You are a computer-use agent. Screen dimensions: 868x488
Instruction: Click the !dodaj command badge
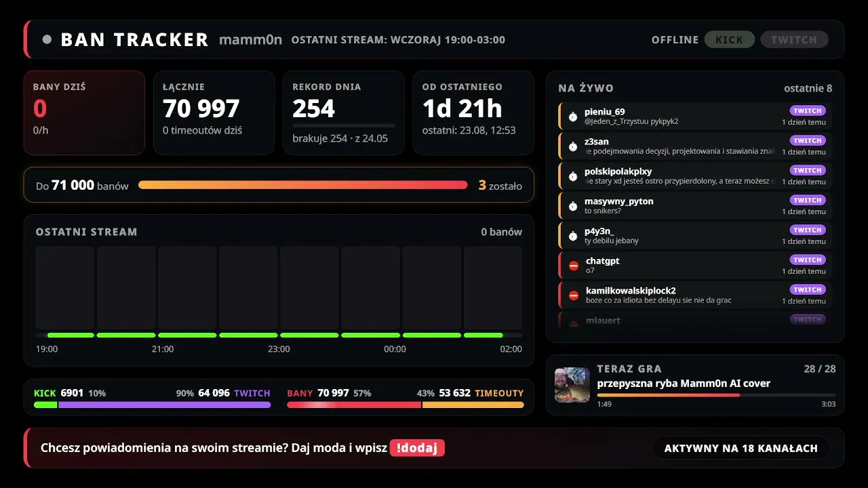tap(417, 448)
